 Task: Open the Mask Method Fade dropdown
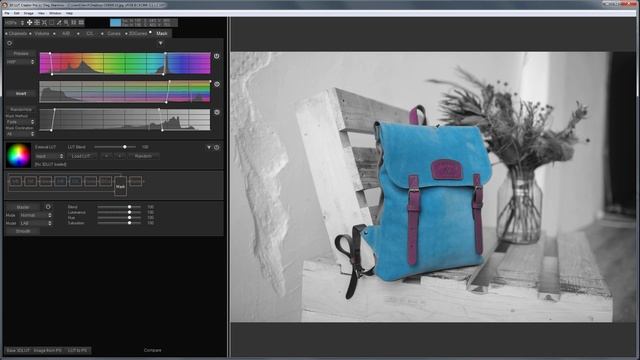pyautogui.click(x=20, y=122)
